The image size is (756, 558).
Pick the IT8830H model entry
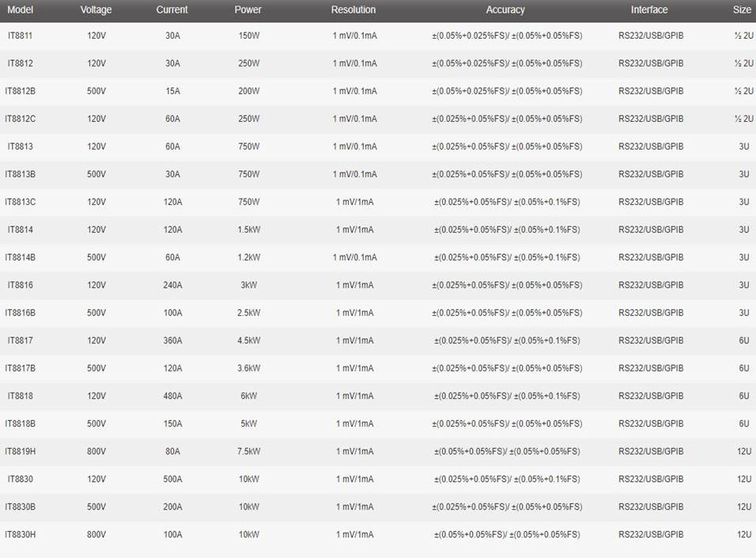point(21,534)
